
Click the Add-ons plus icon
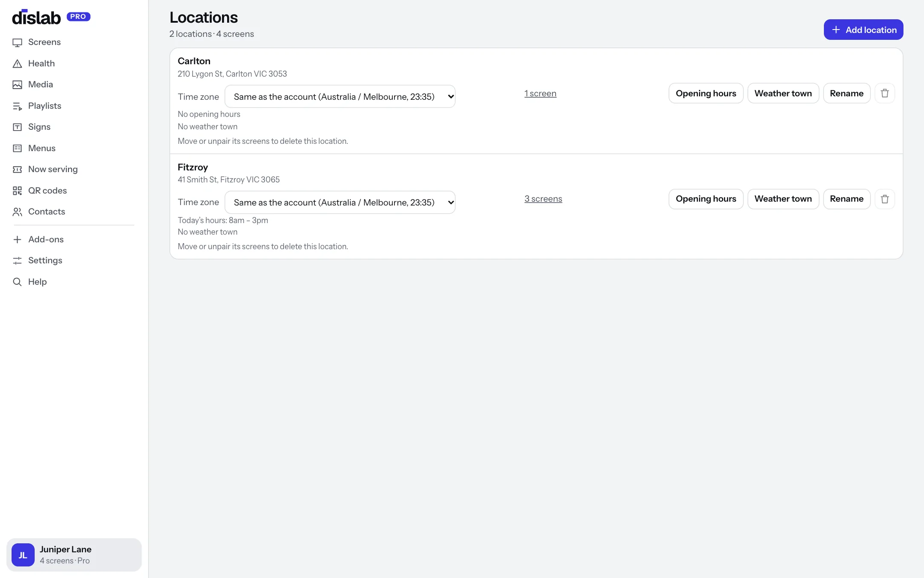[17, 240]
